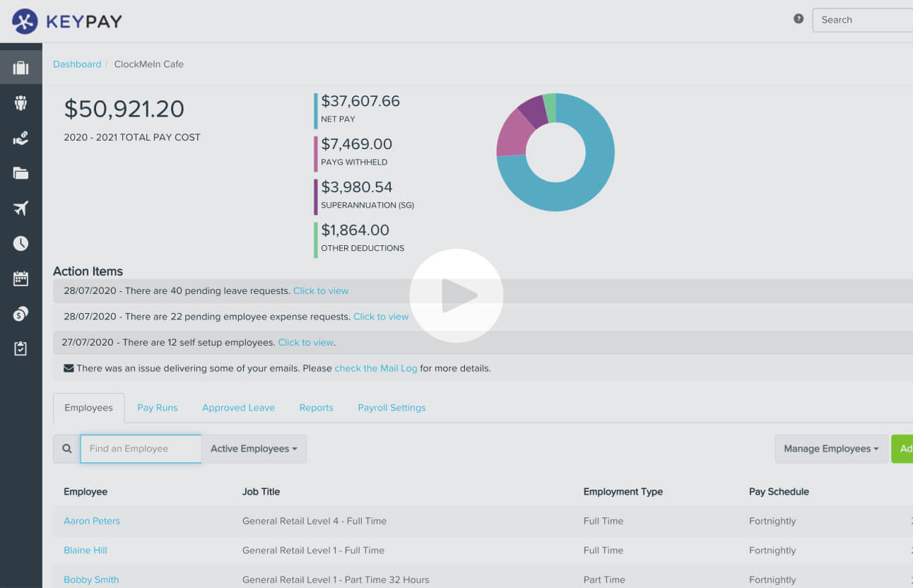
Task: Open the briefcase business icon in sidebar
Action: pyautogui.click(x=20, y=68)
